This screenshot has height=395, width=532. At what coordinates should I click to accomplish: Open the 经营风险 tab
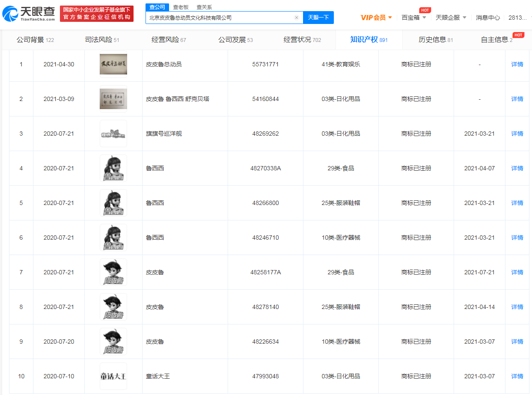[x=169, y=40]
